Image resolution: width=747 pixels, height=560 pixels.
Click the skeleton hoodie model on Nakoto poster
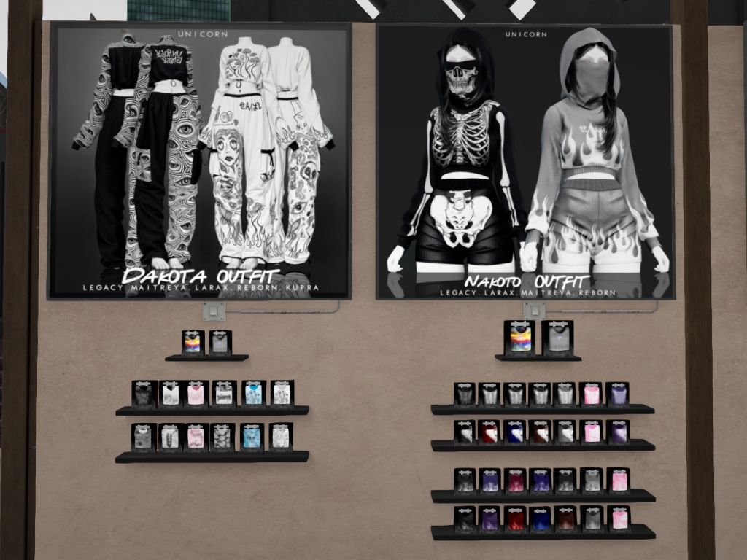click(461, 160)
